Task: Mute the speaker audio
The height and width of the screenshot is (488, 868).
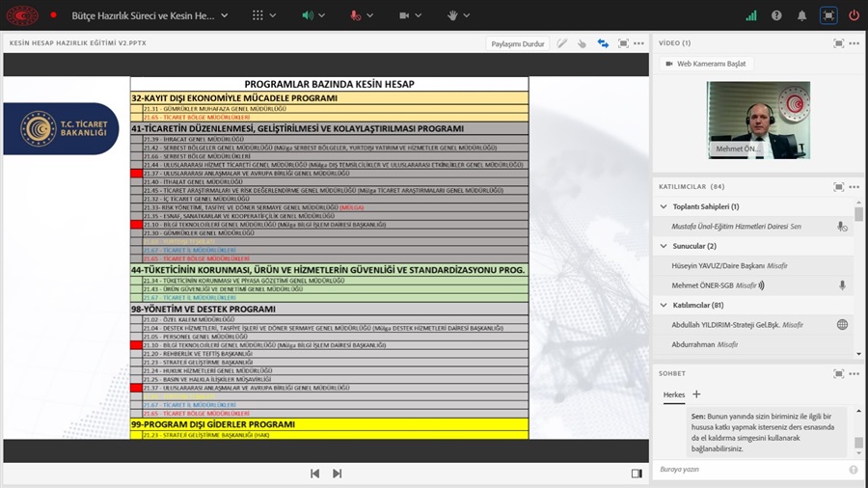Action: [x=308, y=15]
